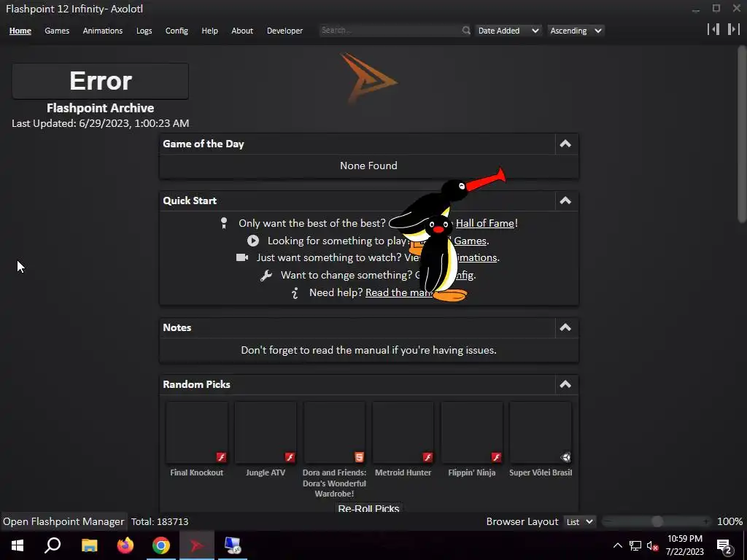Screen dimensions: 747x560
Task: Open the Super Vôlei Brasil thumbnail
Action: [541, 432]
